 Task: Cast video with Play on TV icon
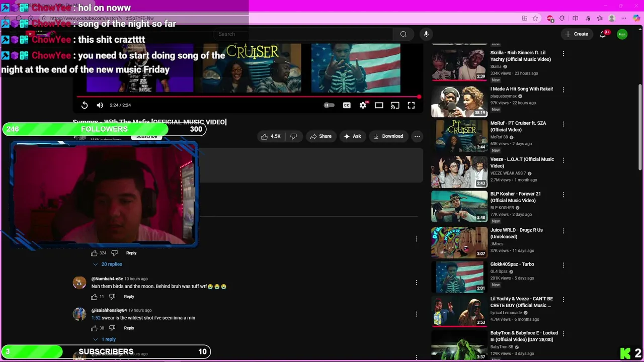click(395, 105)
